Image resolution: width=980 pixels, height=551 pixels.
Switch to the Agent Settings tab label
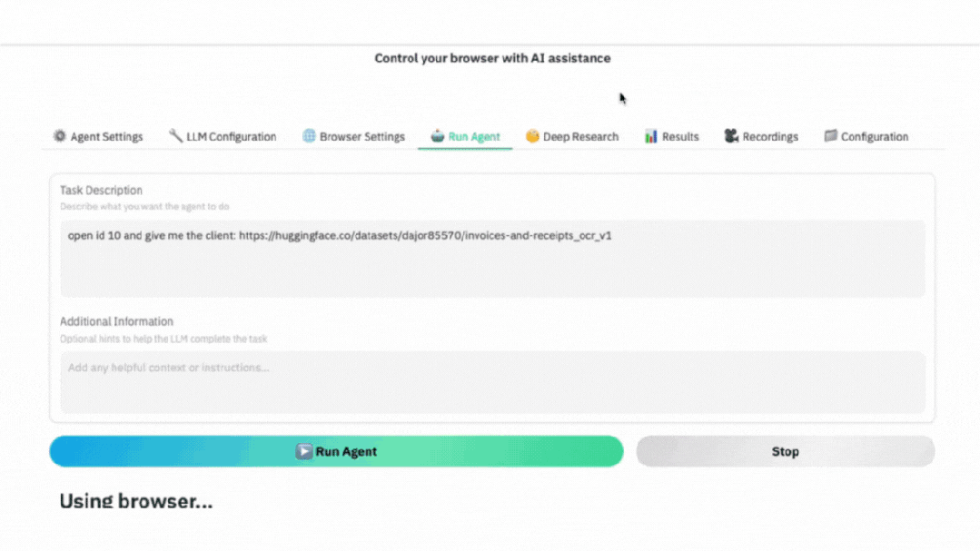pos(107,137)
